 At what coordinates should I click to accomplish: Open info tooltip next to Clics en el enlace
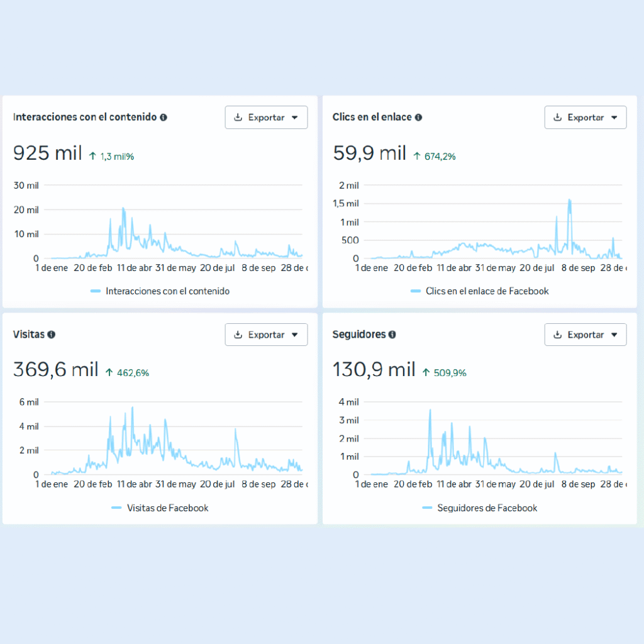tap(419, 118)
